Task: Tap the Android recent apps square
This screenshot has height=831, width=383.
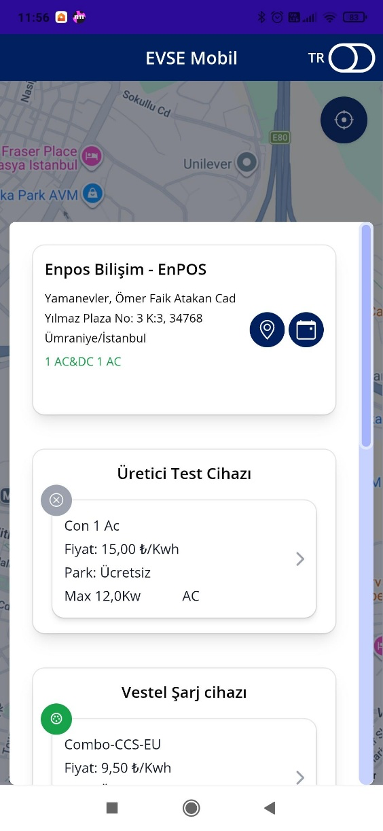Action: tap(112, 808)
